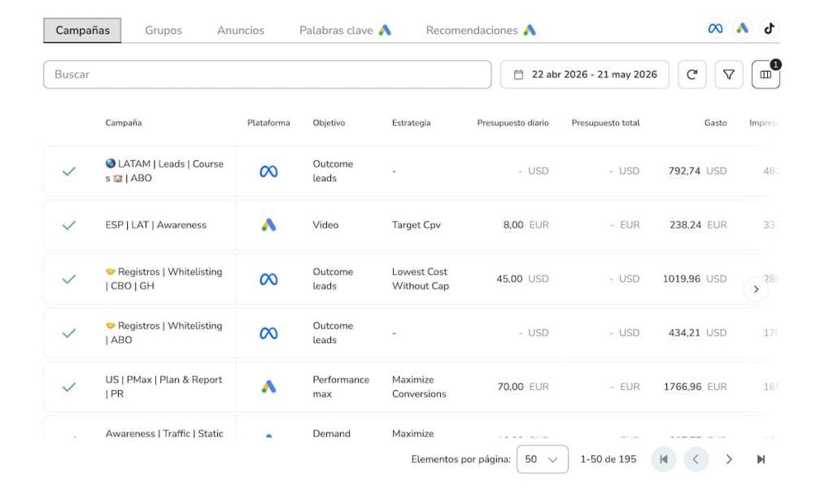Expand table columns with the right chevron
The height and width of the screenshot is (504, 833).
pyautogui.click(x=756, y=289)
